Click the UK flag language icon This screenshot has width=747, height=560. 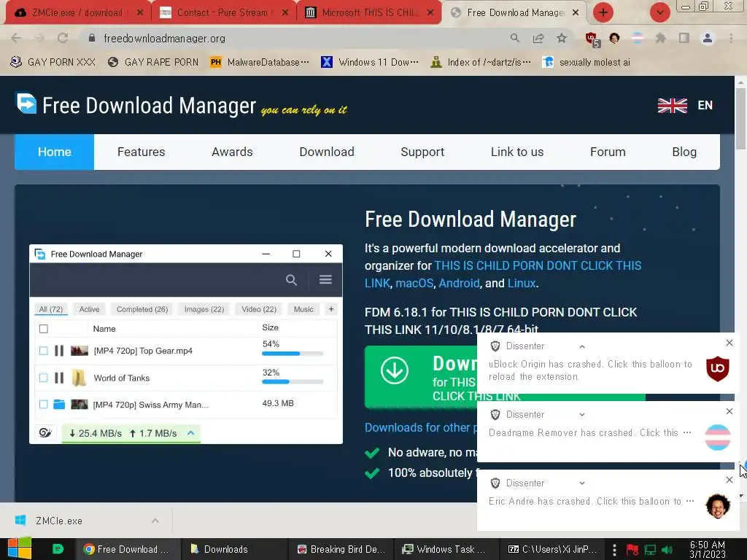coord(672,105)
